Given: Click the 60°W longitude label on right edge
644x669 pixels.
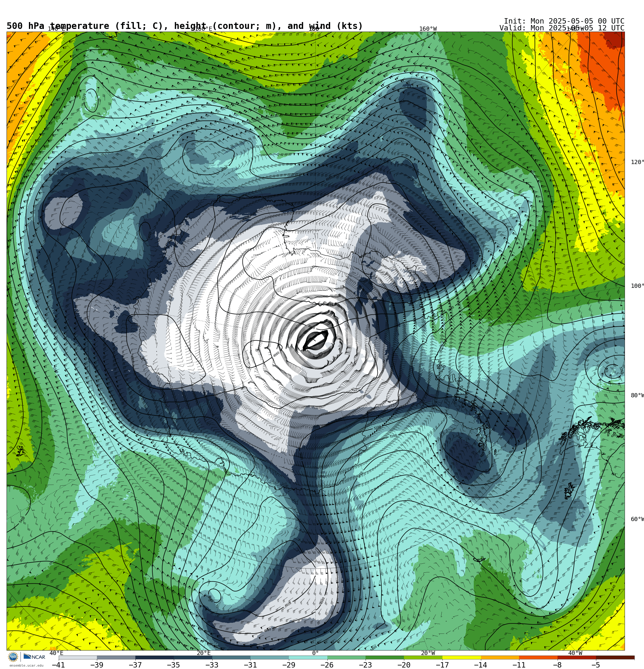Looking at the screenshot, I should click(x=637, y=519).
